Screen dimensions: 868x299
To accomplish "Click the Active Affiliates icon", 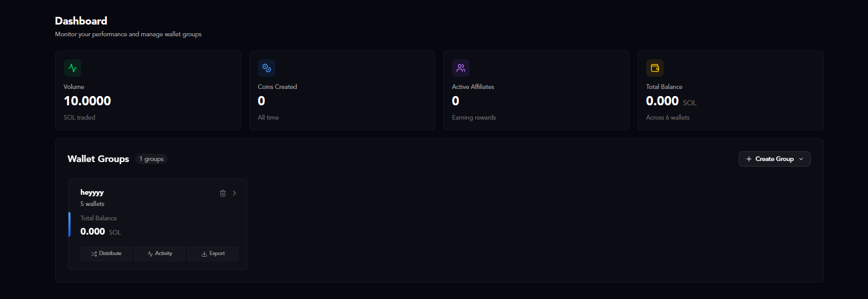I will point(460,67).
